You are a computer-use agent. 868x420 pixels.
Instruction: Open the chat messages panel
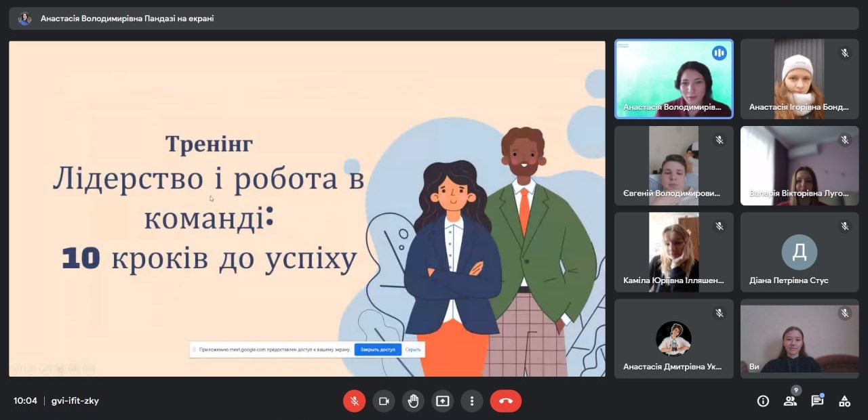pos(817,401)
